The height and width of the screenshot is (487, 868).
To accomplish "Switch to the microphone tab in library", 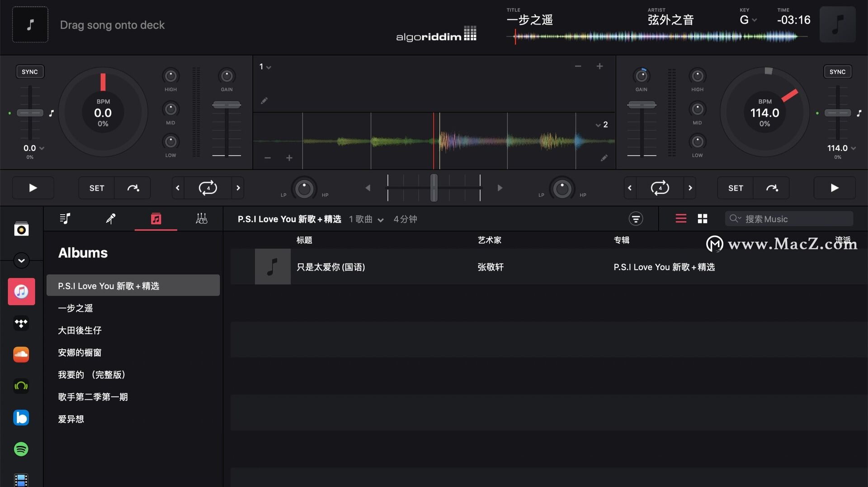I will coord(110,219).
